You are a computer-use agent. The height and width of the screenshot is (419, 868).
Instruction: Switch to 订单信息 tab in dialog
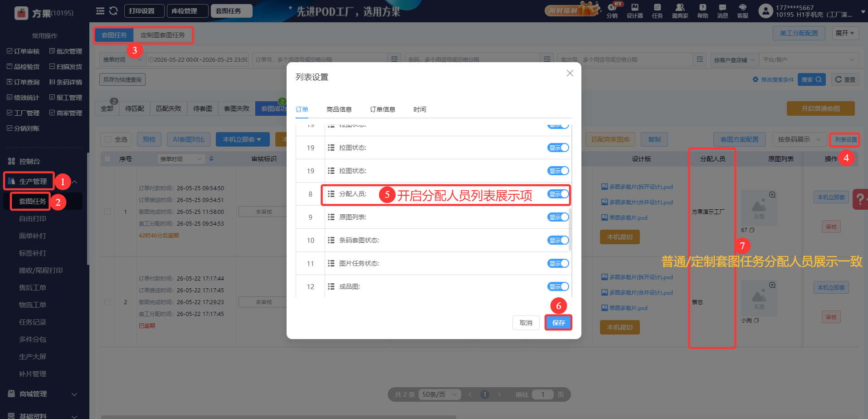pos(383,109)
